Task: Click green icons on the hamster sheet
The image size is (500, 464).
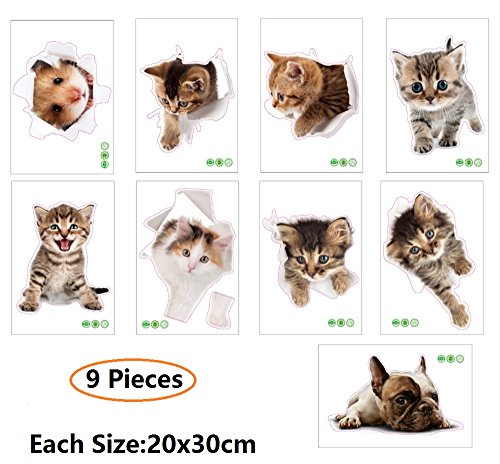Action: point(105,155)
